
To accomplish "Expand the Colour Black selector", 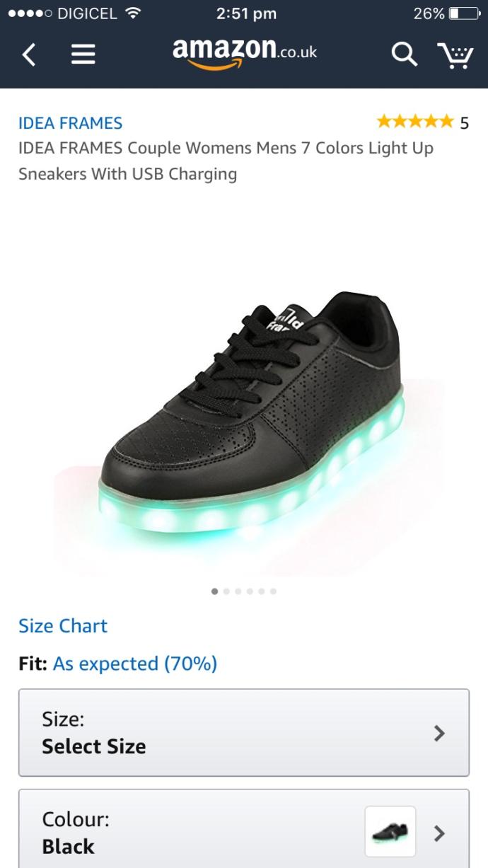I will click(x=244, y=829).
